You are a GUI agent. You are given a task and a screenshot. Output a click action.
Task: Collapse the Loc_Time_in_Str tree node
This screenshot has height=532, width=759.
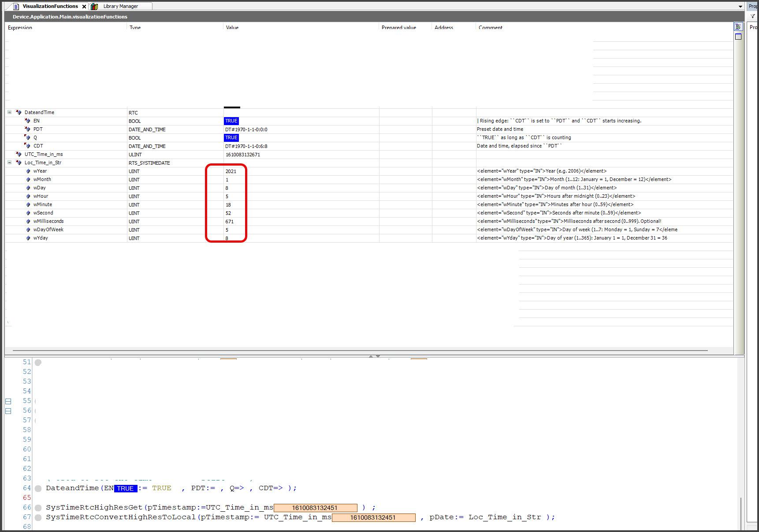(9, 163)
